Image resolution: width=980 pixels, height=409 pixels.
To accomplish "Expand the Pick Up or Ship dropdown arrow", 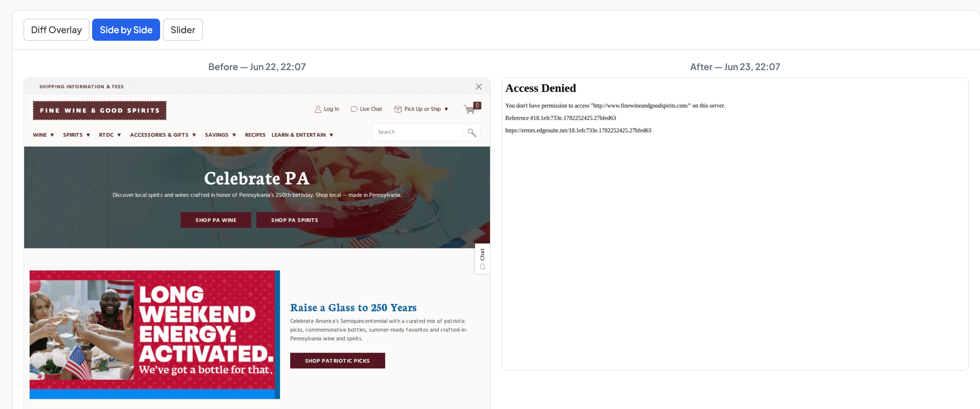I will (446, 109).
